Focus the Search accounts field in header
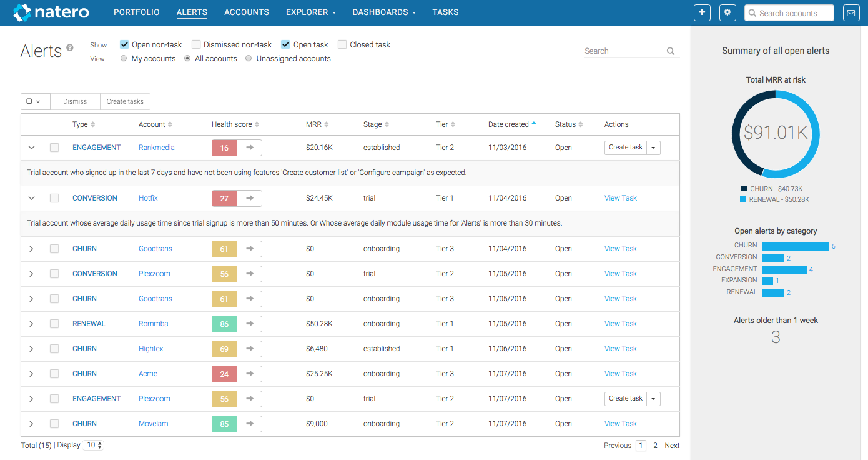This screenshot has height=460, width=868. click(789, 13)
